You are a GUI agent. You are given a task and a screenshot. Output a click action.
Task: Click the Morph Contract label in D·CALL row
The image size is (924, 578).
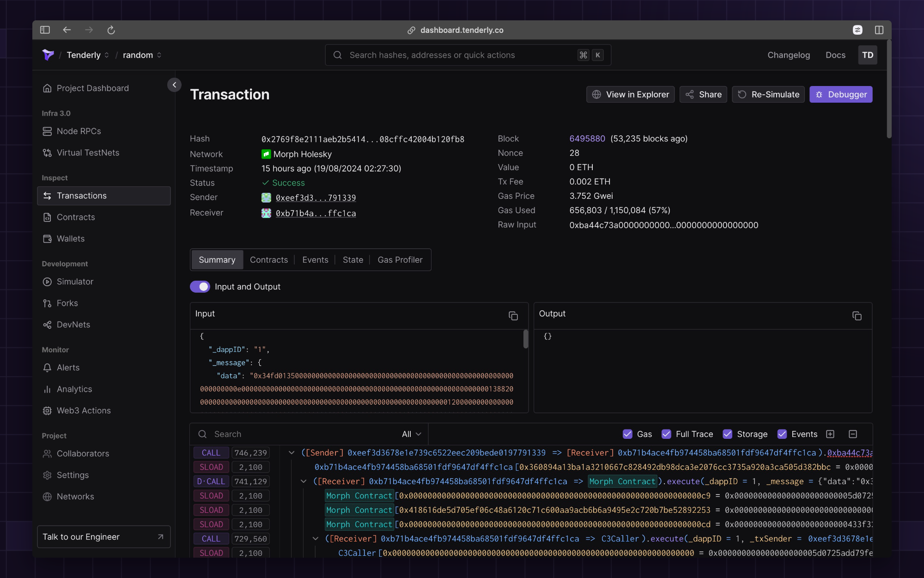(x=622, y=481)
